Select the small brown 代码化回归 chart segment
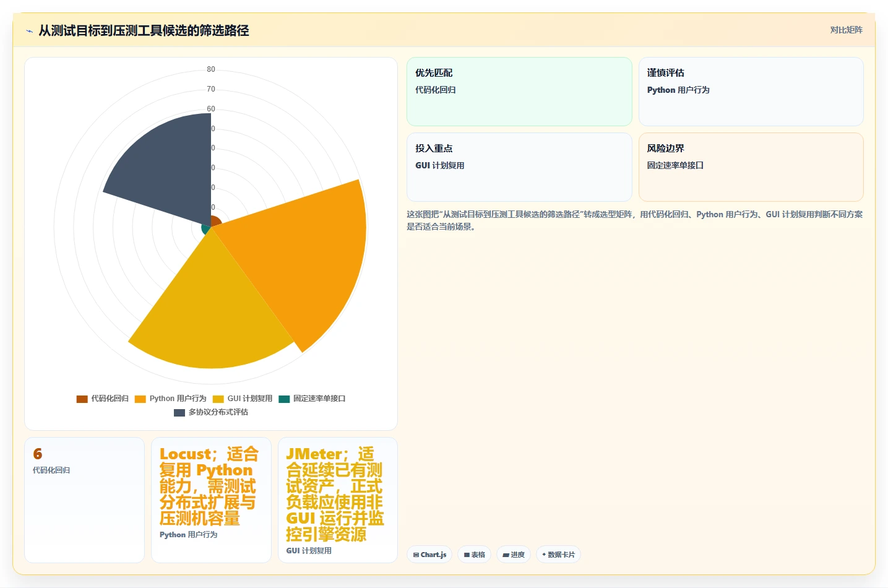The image size is (888, 588). coord(215,221)
